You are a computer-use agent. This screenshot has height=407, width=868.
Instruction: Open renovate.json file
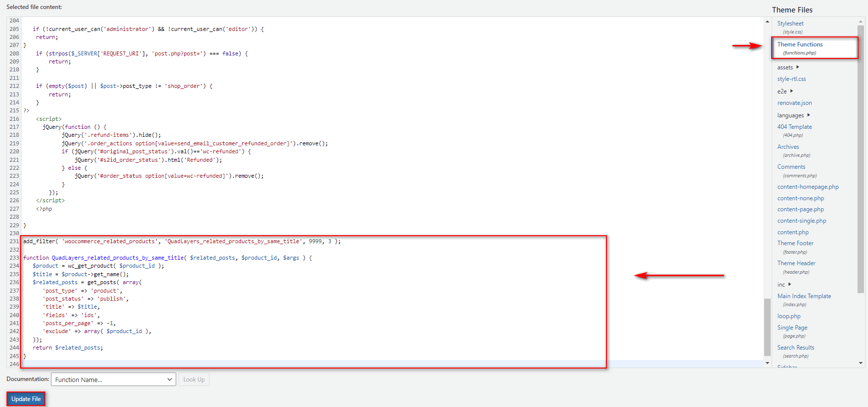pyautogui.click(x=794, y=103)
